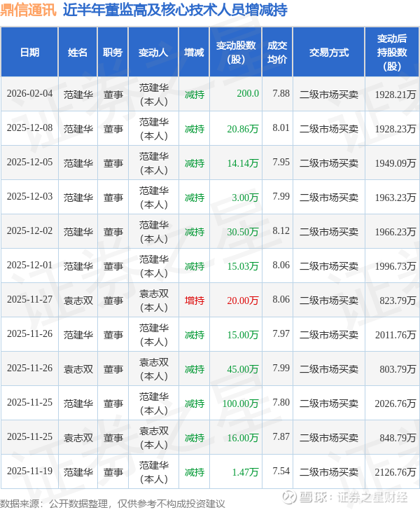This screenshot has width=420, height=510.
Task: Select the 交易方式 column header
Action: pos(329,53)
